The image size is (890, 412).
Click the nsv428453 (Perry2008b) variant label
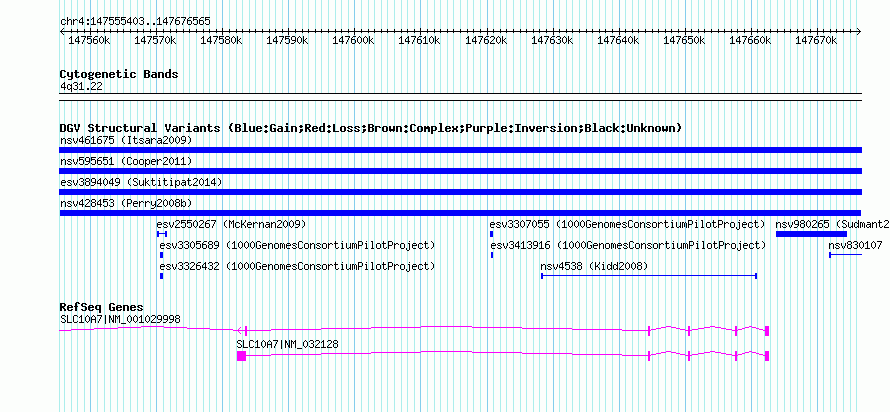tap(126, 203)
